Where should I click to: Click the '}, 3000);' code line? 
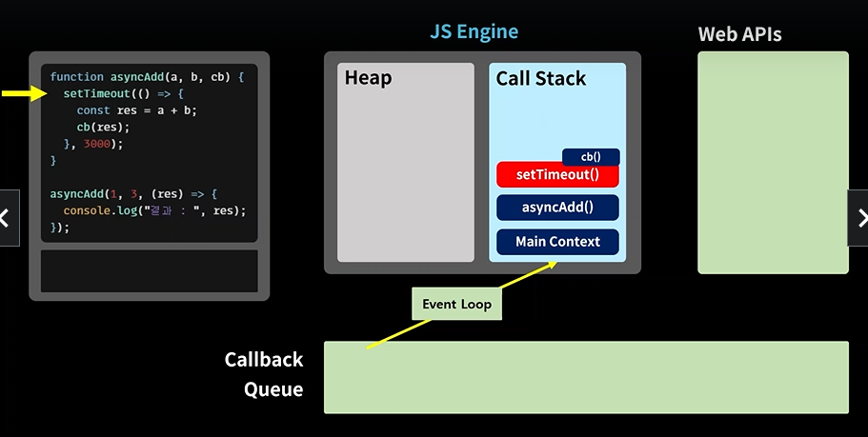(93, 144)
